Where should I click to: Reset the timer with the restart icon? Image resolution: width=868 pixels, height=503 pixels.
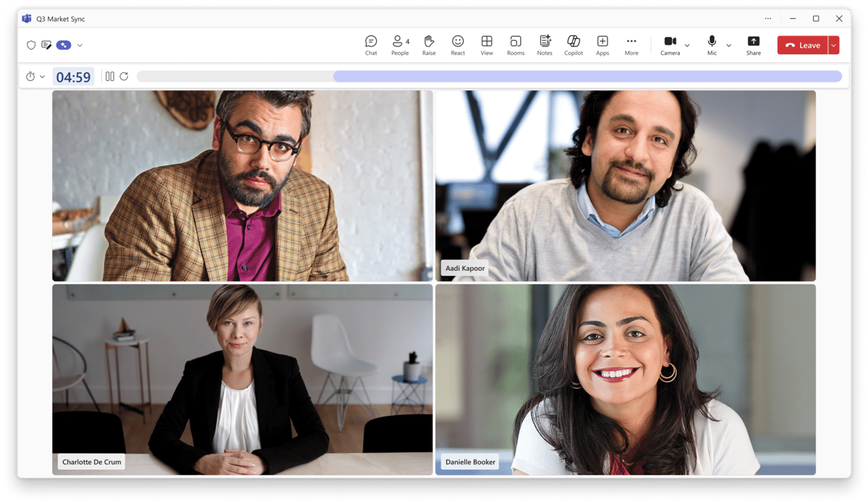(x=124, y=76)
